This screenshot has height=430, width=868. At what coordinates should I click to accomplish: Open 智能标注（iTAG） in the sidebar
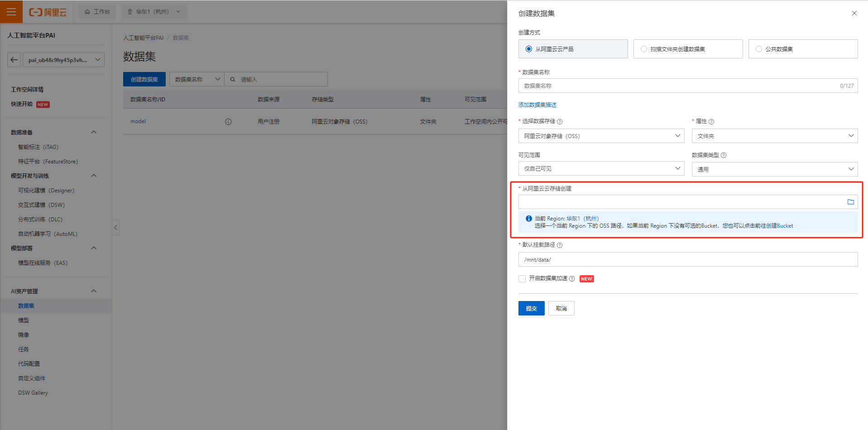(x=38, y=147)
